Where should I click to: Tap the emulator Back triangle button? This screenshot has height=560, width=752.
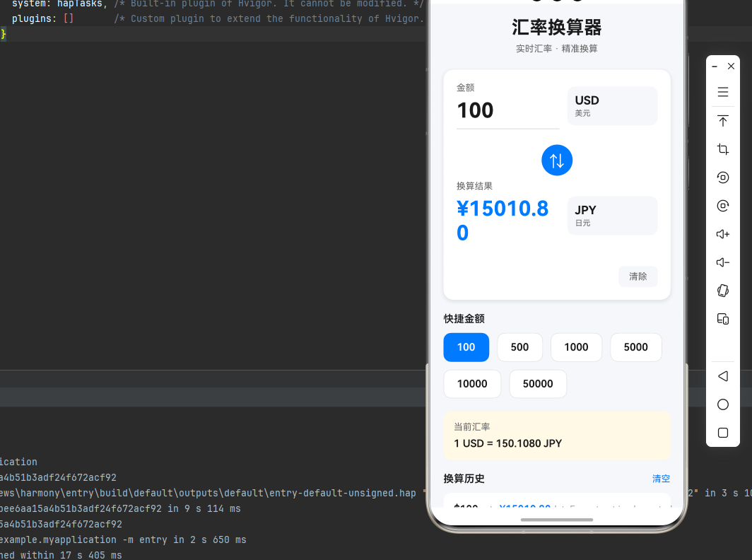(x=723, y=376)
